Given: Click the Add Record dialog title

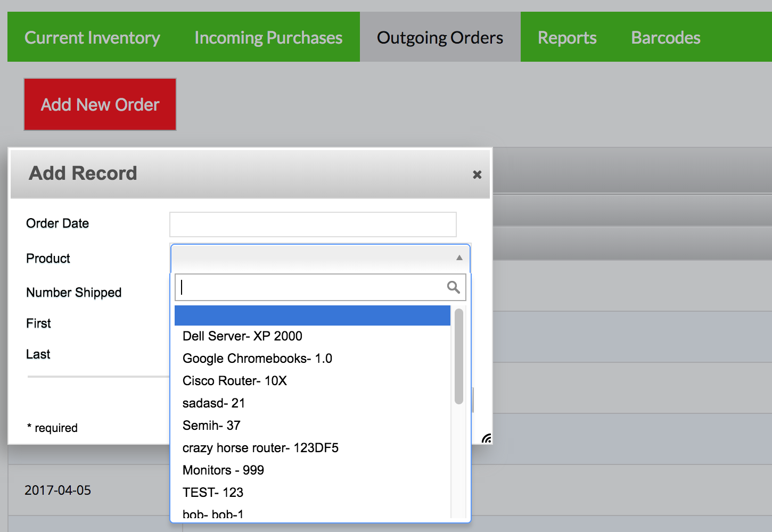Looking at the screenshot, I should tap(83, 173).
